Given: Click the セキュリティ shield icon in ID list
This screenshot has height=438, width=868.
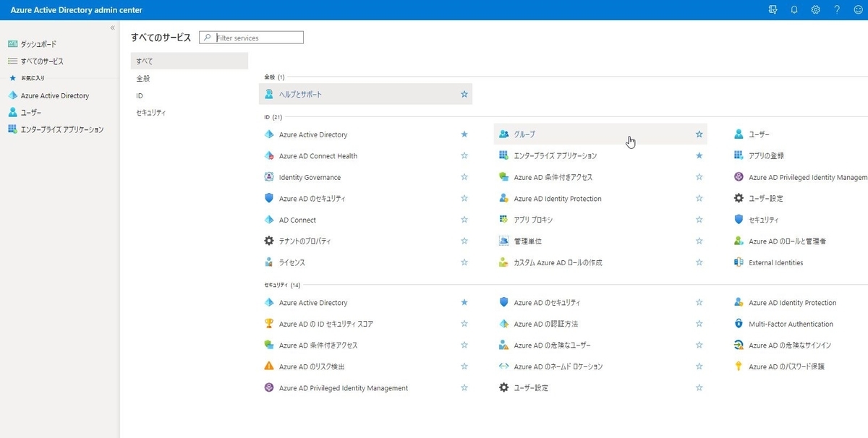Looking at the screenshot, I should coord(739,220).
